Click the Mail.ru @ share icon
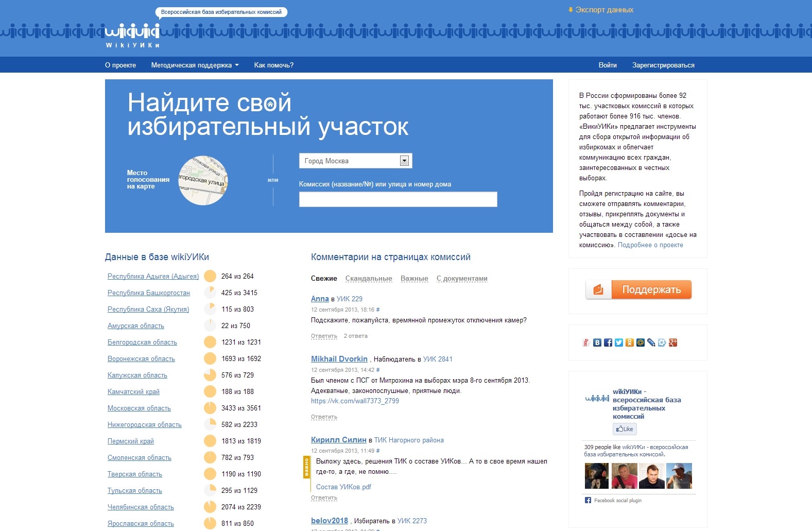Viewport: 812px width, 531px height. [x=641, y=342]
